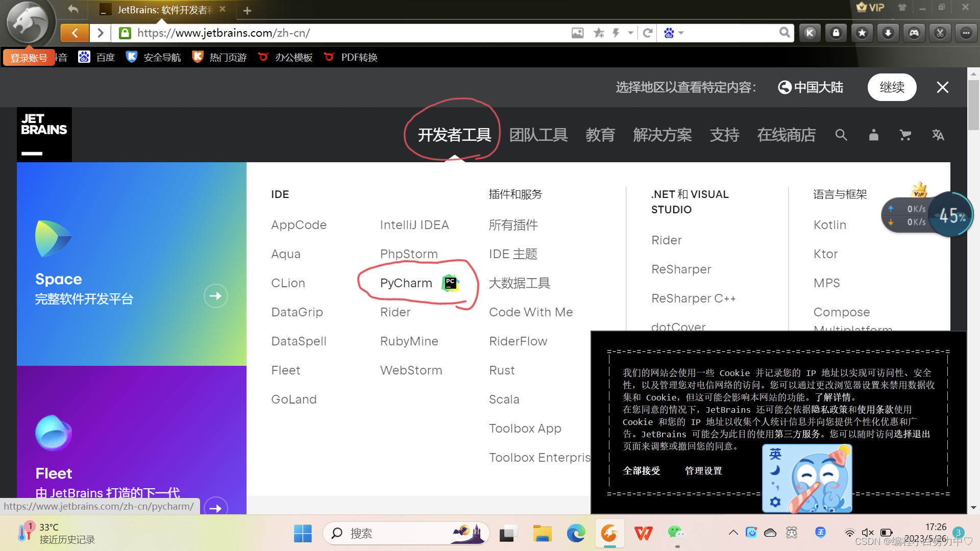Click the browser address bar URL

point(224,33)
